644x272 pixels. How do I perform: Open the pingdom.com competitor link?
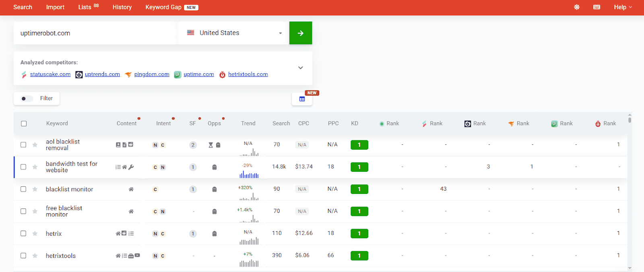coord(152,74)
